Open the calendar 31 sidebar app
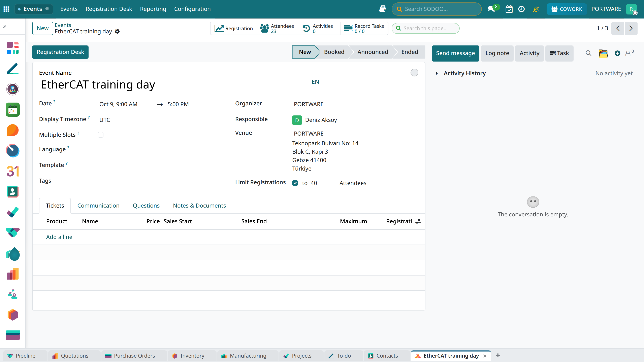Viewport: 644px width, 362px height. (x=13, y=171)
